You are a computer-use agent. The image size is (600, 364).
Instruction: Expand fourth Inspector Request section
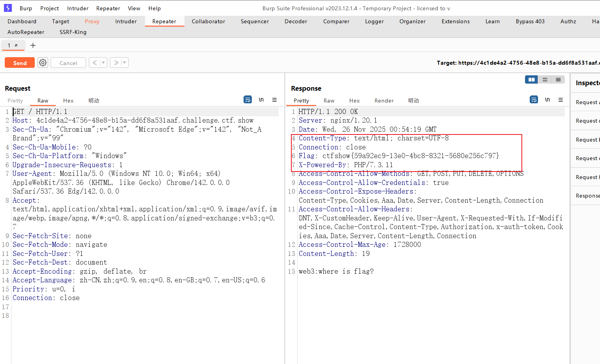click(x=585, y=158)
